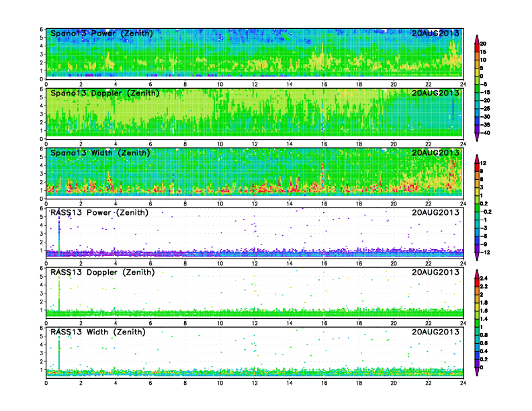This screenshot has height=411, width=532.
Task: Click the 20 label on the top colorbar
Action: pyautogui.click(x=483, y=44)
